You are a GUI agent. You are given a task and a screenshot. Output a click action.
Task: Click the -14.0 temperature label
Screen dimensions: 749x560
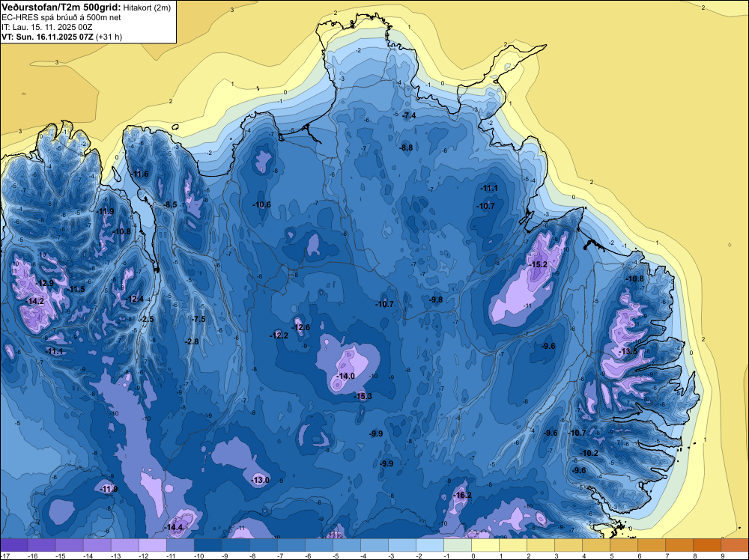coord(346,376)
